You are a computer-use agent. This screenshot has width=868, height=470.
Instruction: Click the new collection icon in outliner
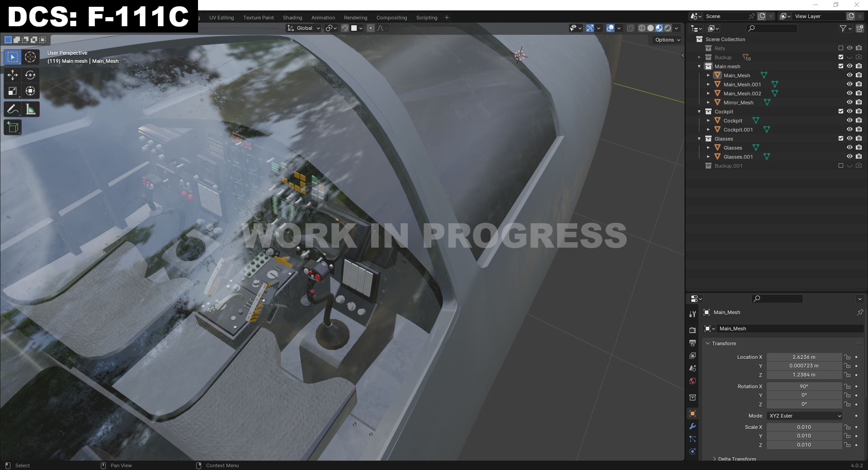[859, 28]
